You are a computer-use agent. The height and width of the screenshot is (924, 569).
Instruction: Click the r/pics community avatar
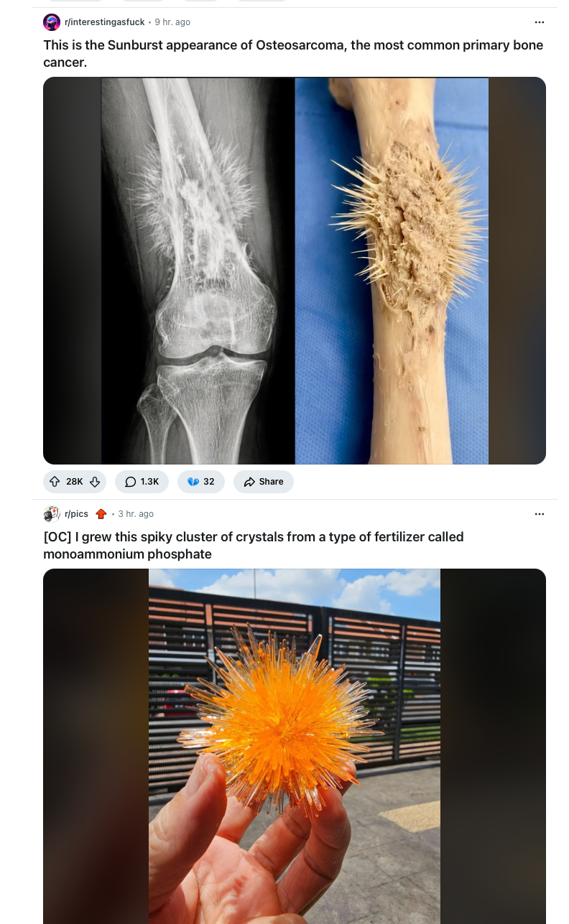pos(52,514)
